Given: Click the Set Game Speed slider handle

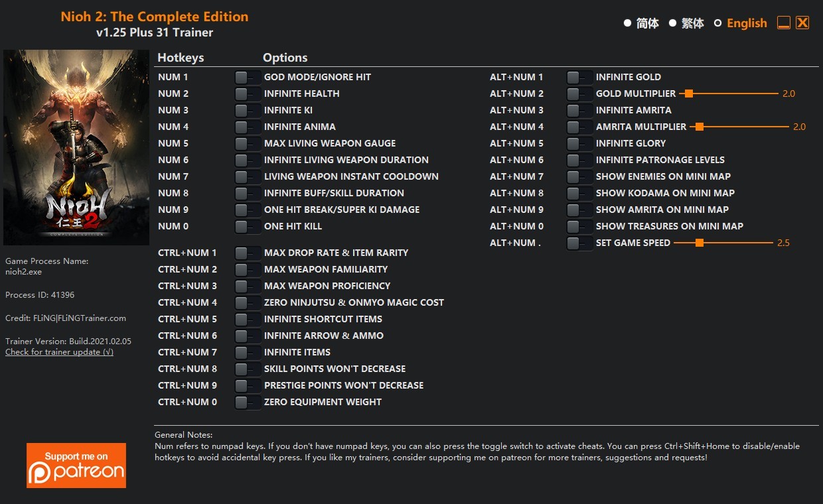Looking at the screenshot, I should point(699,243).
